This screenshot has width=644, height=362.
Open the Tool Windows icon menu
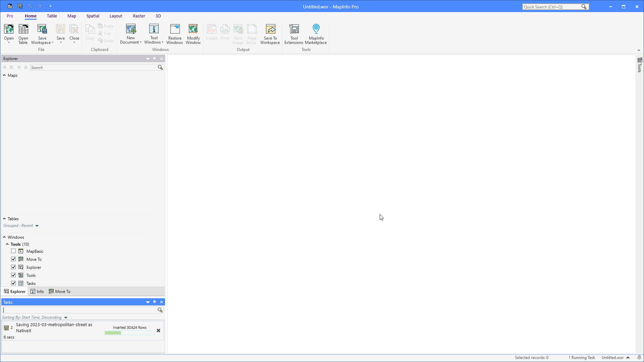(x=154, y=34)
